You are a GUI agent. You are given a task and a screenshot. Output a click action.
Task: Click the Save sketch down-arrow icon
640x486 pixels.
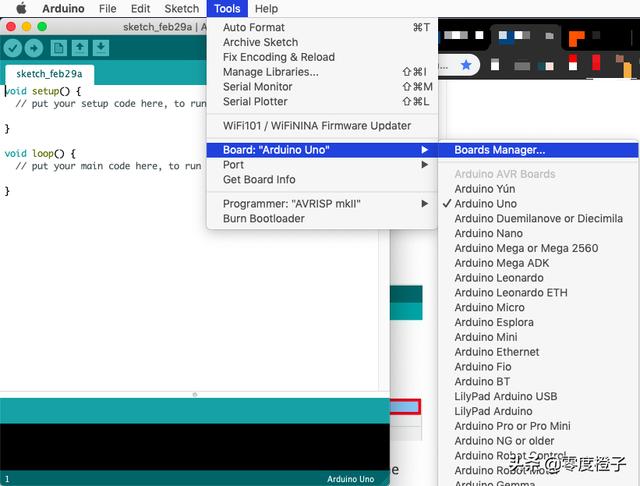point(101,48)
